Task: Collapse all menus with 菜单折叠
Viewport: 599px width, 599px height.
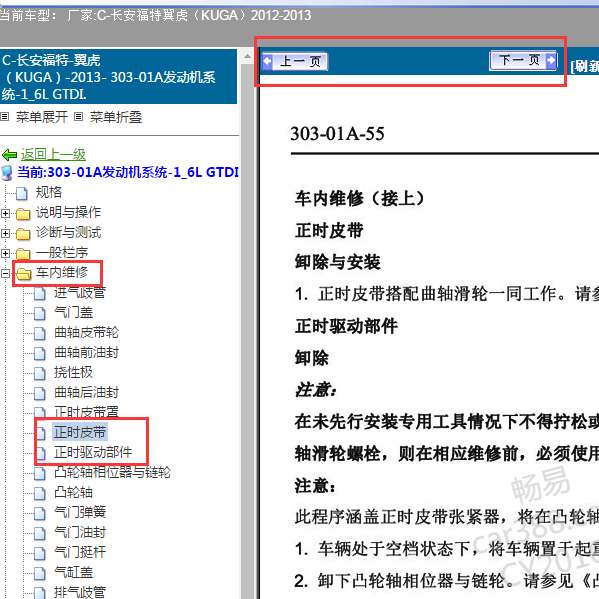Action: [116, 117]
